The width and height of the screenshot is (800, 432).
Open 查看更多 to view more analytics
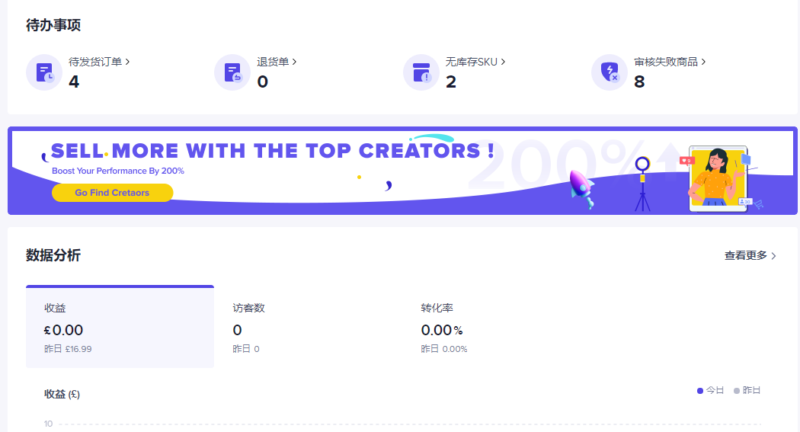coord(750,256)
